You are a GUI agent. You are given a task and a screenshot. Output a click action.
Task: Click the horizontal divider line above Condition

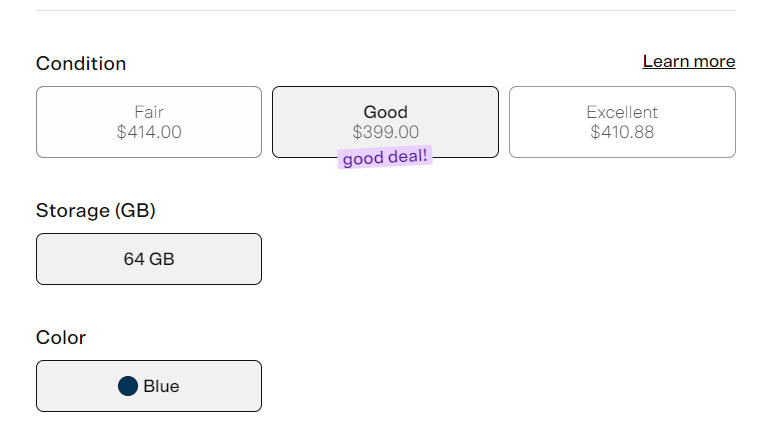385,11
